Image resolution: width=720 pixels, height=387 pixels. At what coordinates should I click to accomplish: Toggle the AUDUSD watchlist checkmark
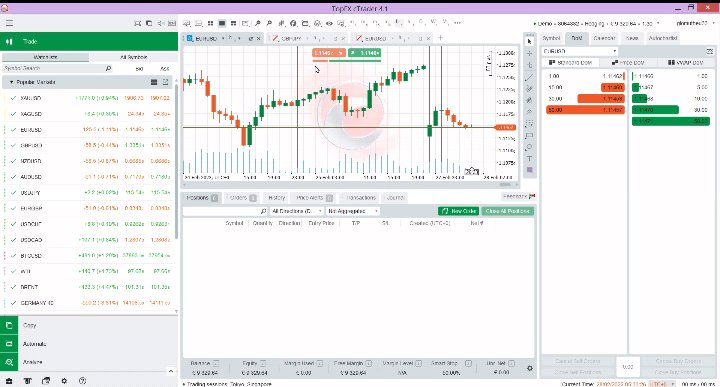tap(13, 177)
